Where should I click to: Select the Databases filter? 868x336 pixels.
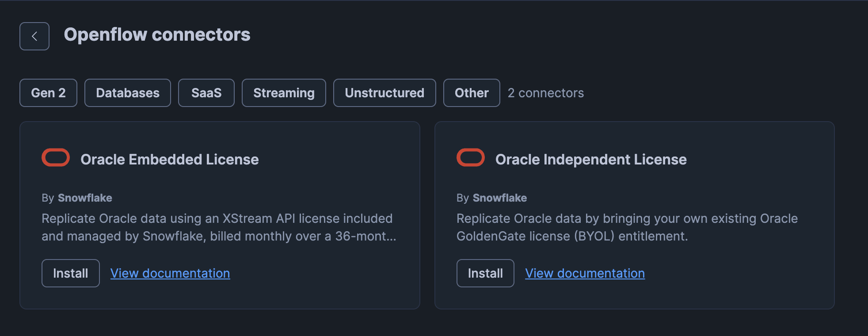(x=128, y=93)
